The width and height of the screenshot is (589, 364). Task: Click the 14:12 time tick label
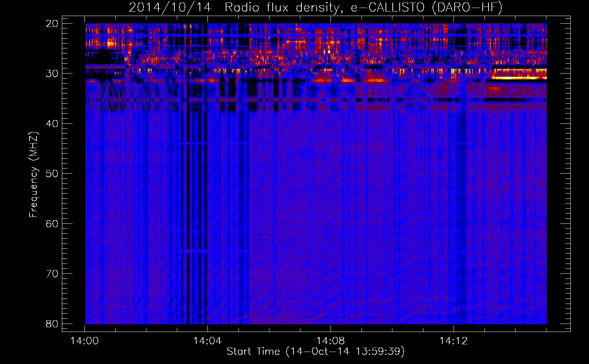[x=454, y=341]
